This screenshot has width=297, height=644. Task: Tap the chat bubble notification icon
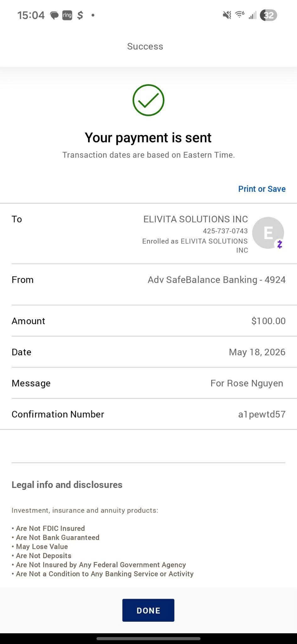(x=54, y=15)
